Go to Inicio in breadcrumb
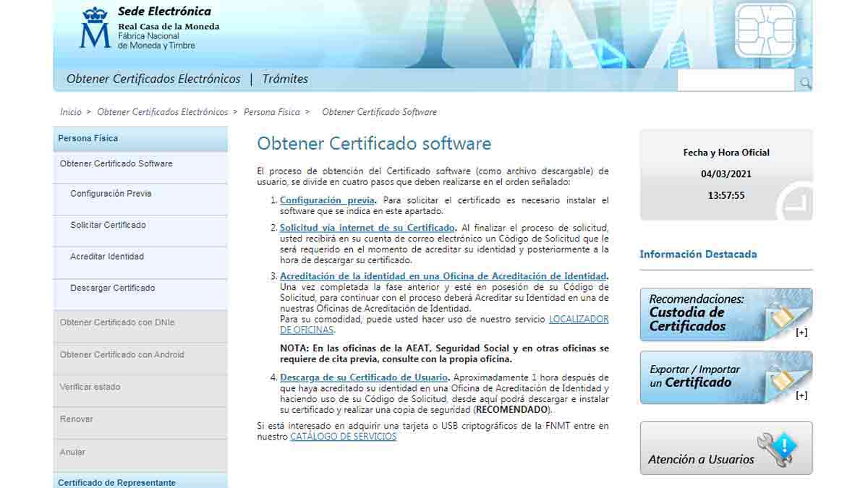The height and width of the screenshot is (488, 868). click(71, 112)
